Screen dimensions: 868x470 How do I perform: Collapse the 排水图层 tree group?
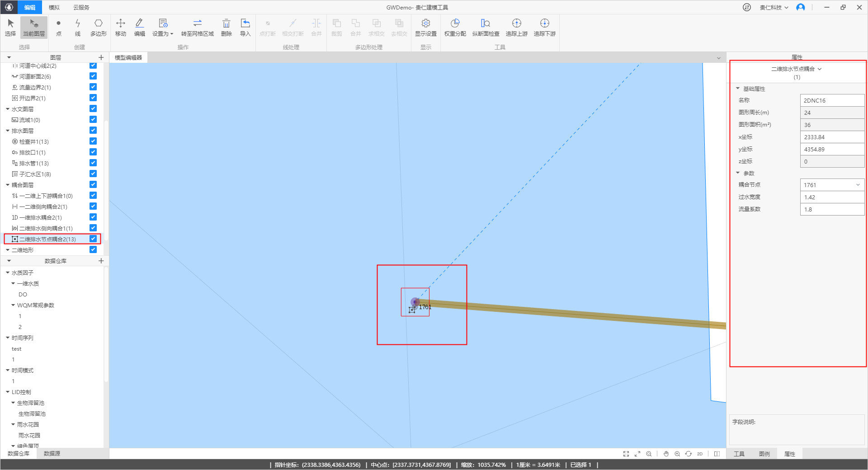point(8,131)
